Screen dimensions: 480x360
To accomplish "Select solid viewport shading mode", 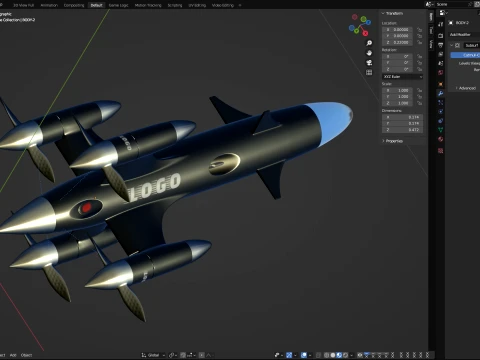I will point(333,355).
